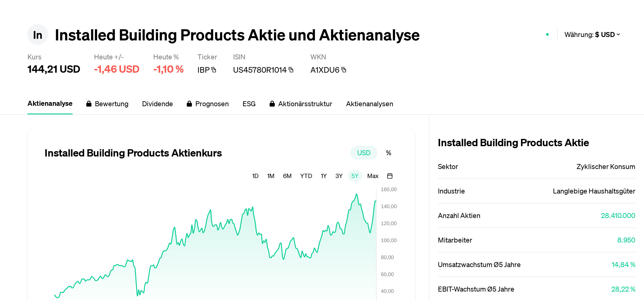Open the Aktienanalyse tab
Screen dimensions: 644x301
click(50, 104)
